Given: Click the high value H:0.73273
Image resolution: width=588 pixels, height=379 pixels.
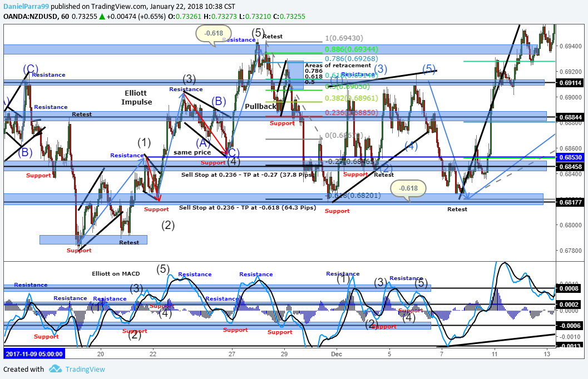Looking at the screenshot, I should coord(220,17).
